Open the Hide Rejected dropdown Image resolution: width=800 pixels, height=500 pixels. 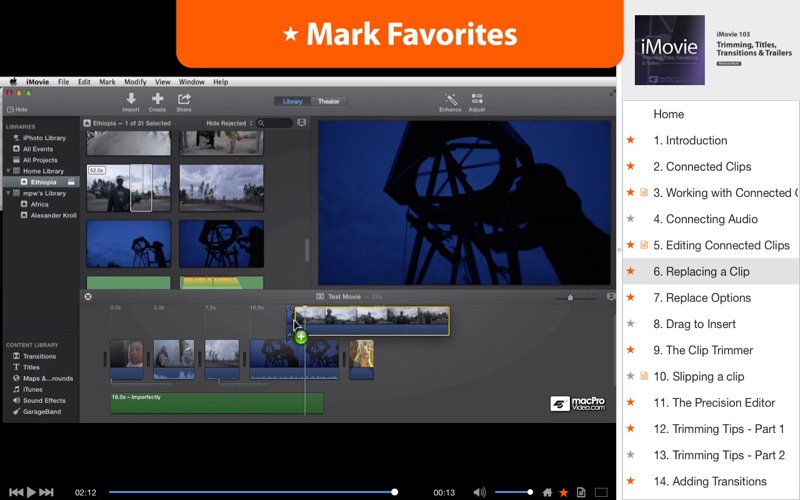tap(230, 123)
